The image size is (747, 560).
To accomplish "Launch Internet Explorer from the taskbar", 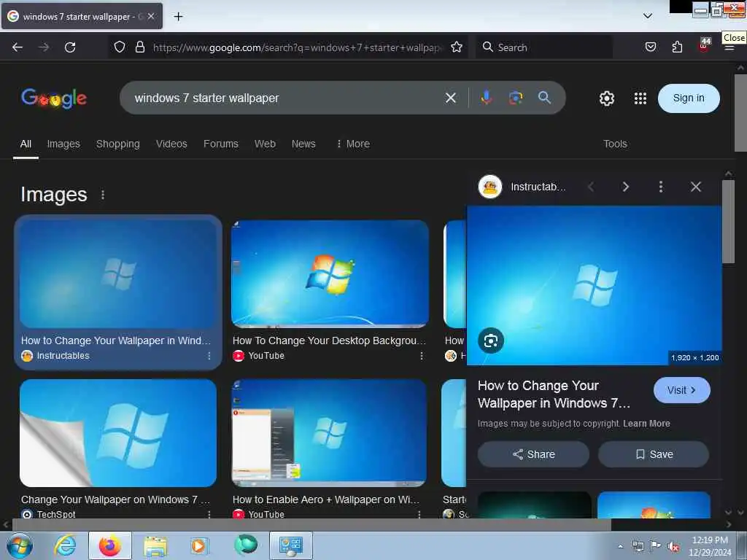I will pyautogui.click(x=65, y=545).
